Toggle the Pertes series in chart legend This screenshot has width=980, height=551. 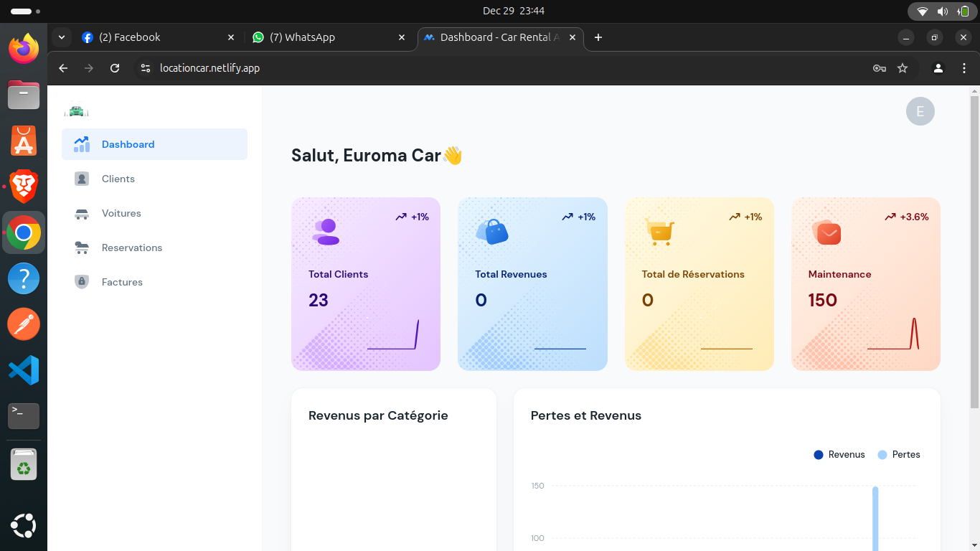pos(899,454)
